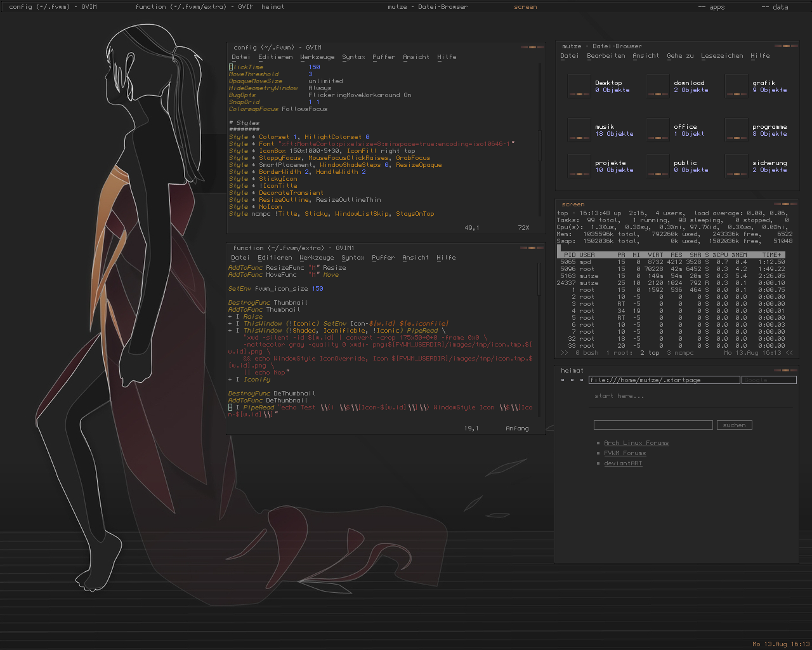Screen dimensions: 812x650
Task: Open the '-- apps' entry in top bar
Action: pyautogui.click(x=711, y=7)
